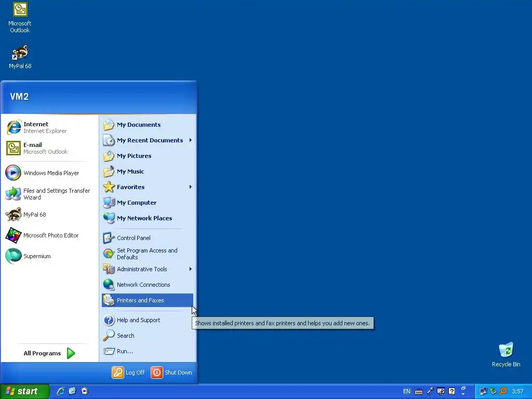
Task: Click the orange magnifier tray icon
Action: [x=503, y=391]
